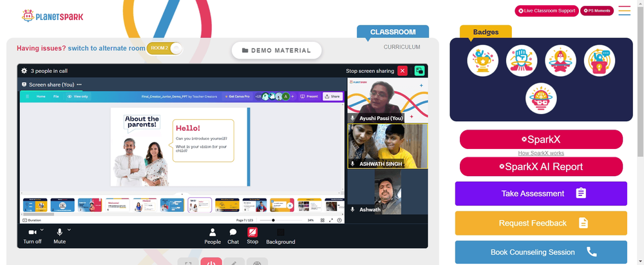Select slide thumbnail 8
The image size is (644, 265).
pyautogui.click(x=227, y=205)
